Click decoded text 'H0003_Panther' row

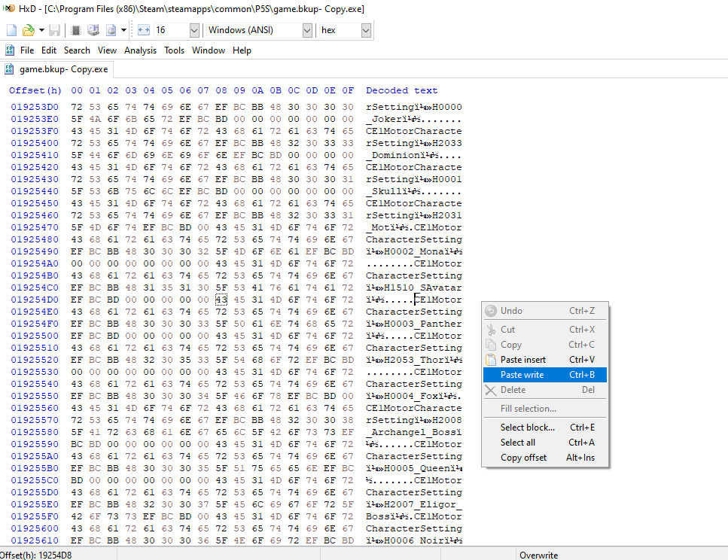pos(413,324)
